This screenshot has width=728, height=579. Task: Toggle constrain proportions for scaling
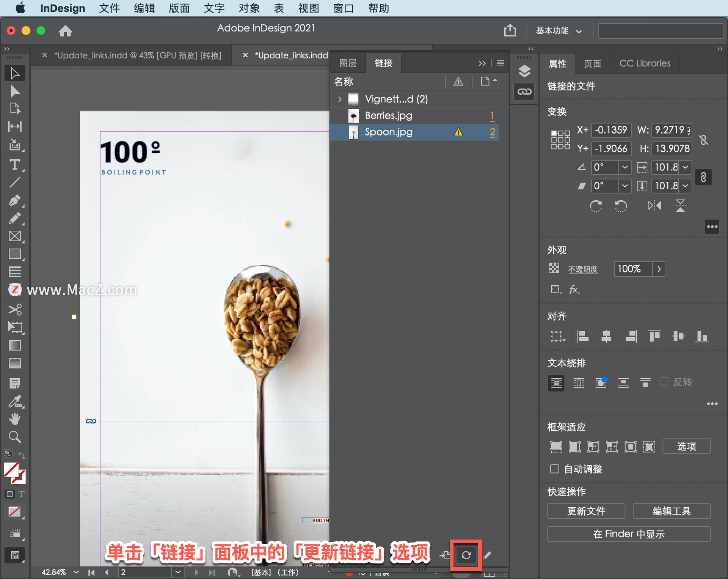(703, 177)
